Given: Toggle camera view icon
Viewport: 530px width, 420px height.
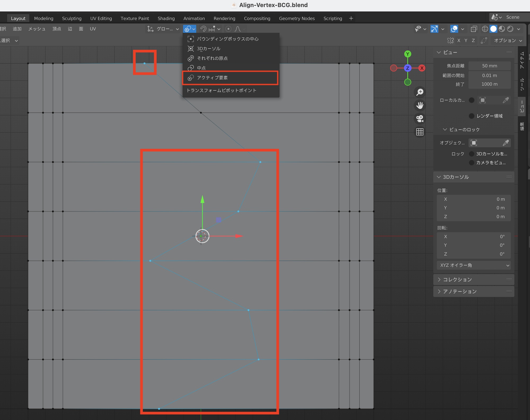Looking at the screenshot, I should (x=420, y=119).
